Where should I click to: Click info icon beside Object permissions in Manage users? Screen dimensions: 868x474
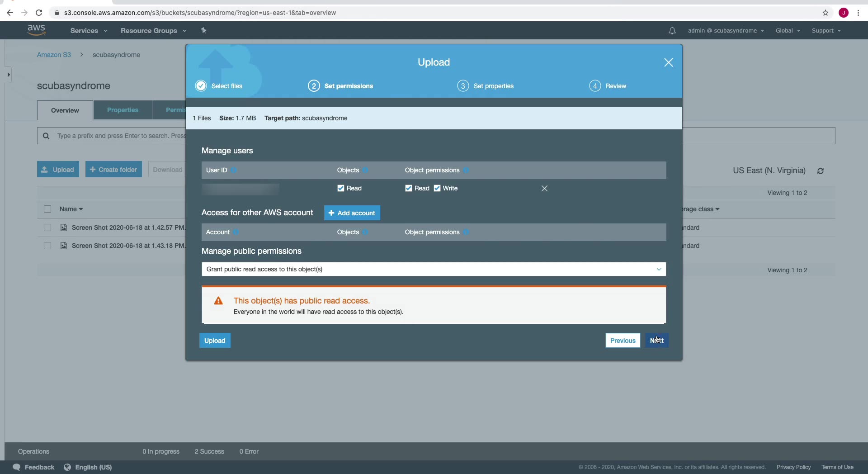(x=466, y=170)
